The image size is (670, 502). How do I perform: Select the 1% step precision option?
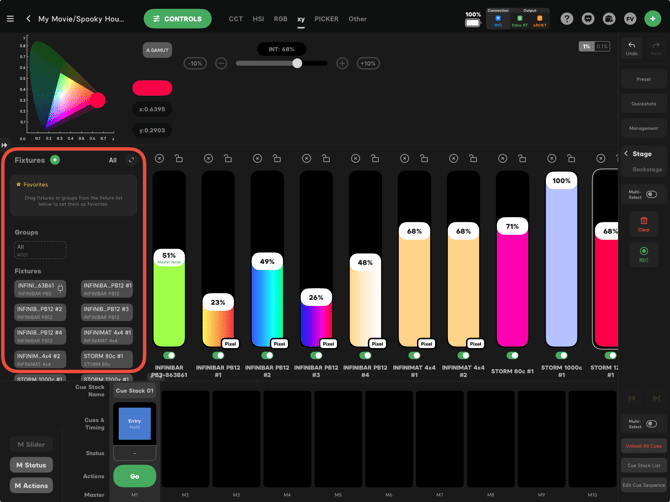pyautogui.click(x=586, y=46)
